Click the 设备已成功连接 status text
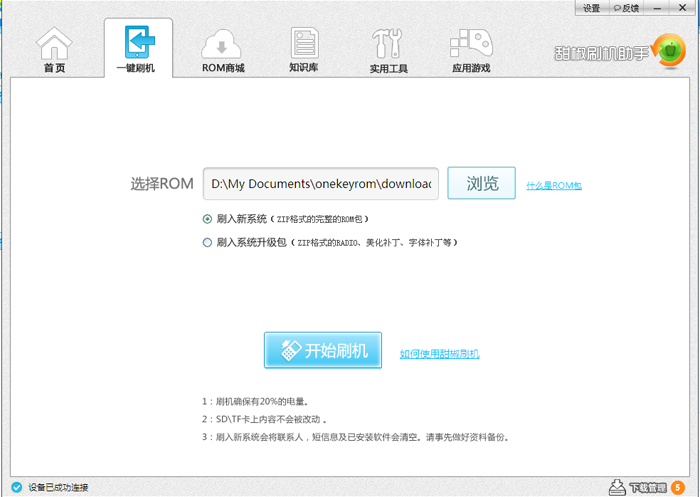Image resolution: width=700 pixels, height=497 pixels. pyautogui.click(x=58, y=487)
